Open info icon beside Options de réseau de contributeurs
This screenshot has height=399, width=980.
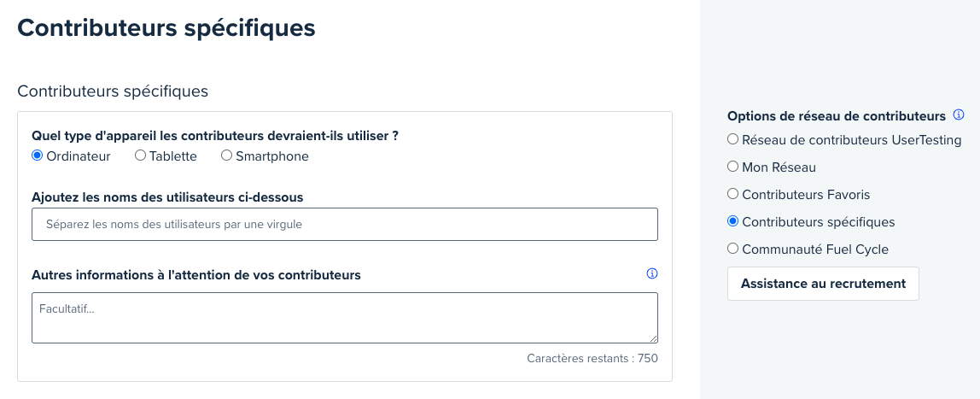pyautogui.click(x=958, y=115)
